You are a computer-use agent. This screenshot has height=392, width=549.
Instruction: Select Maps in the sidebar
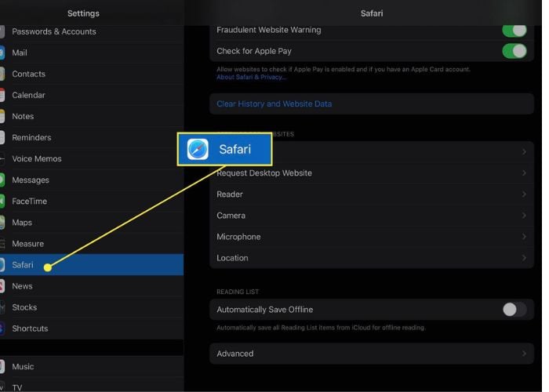[x=92, y=223]
